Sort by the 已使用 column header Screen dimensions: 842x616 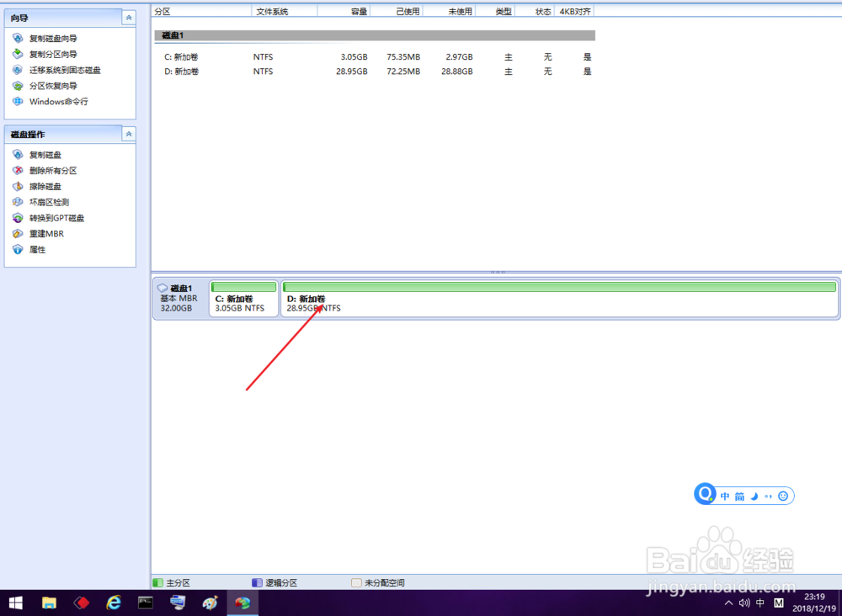[397, 11]
